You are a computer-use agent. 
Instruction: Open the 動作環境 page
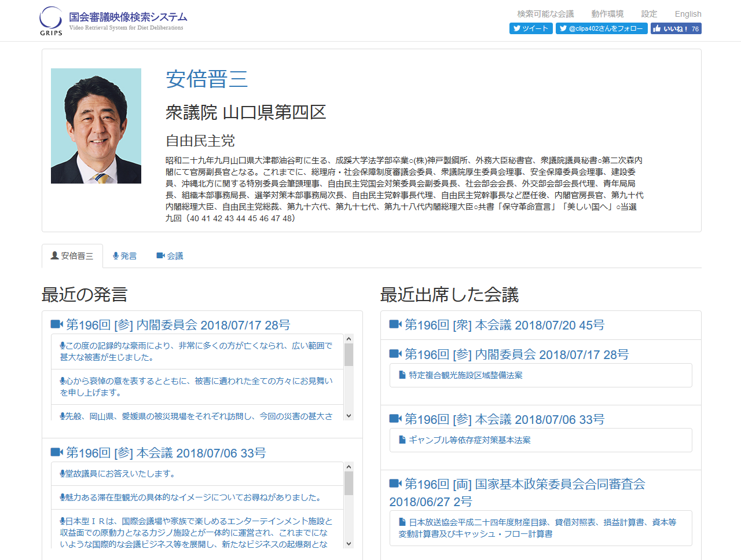[607, 14]
